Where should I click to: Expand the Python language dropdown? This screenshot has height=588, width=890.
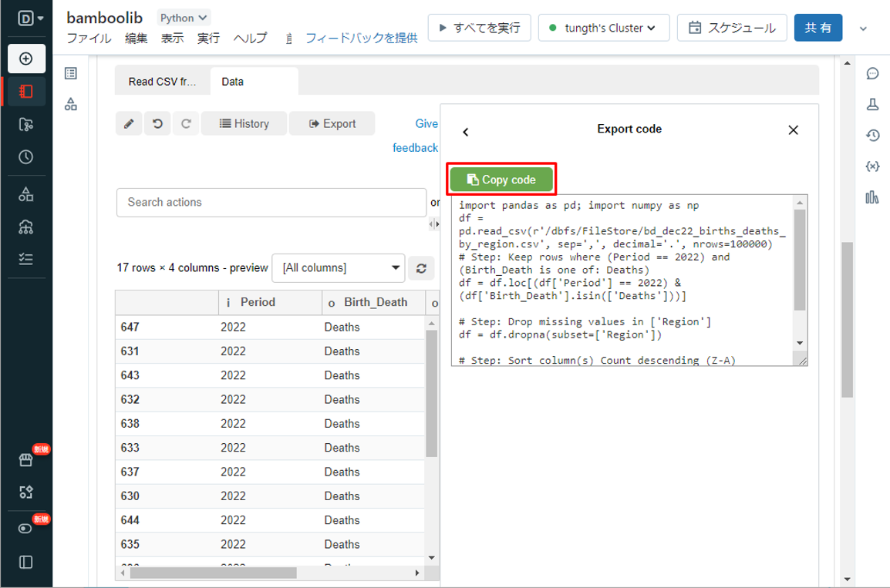click(x=184, y=18)
